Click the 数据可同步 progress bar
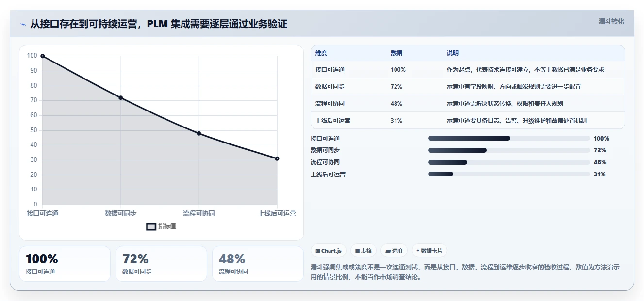This screenshot has width=644, height=301. click(x=509, y=150)
